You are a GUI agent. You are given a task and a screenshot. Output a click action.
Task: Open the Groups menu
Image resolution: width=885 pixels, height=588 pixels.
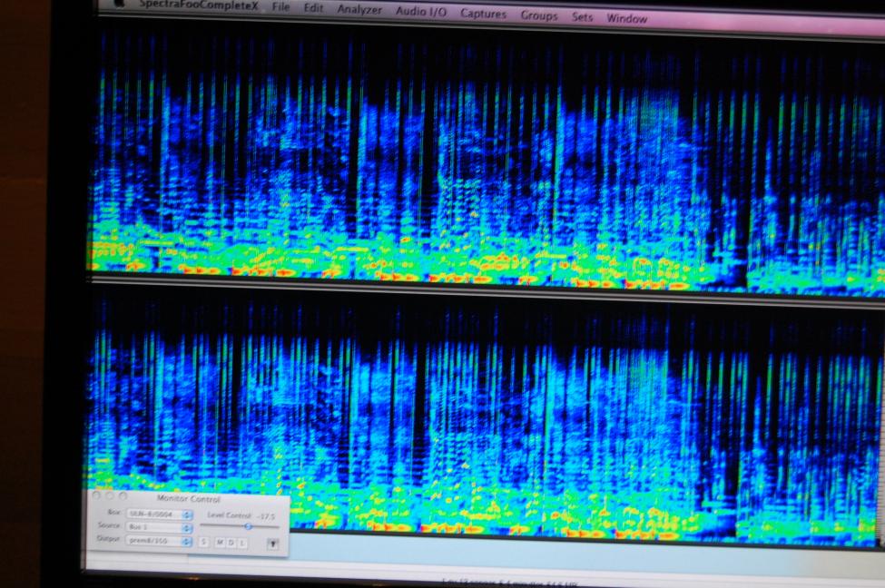[x=539, y=16]
